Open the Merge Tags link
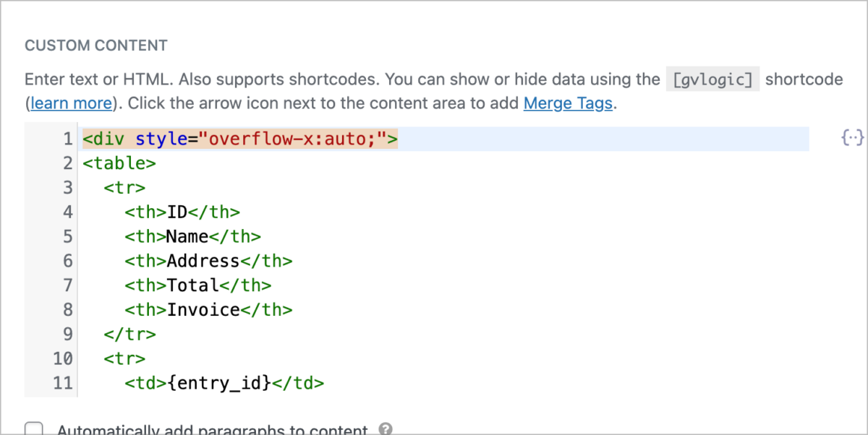 568,103
